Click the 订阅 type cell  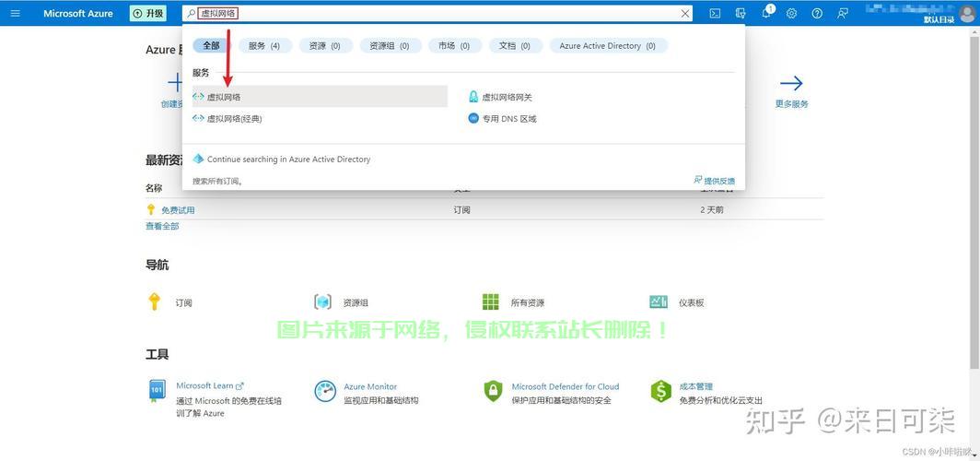461,210
